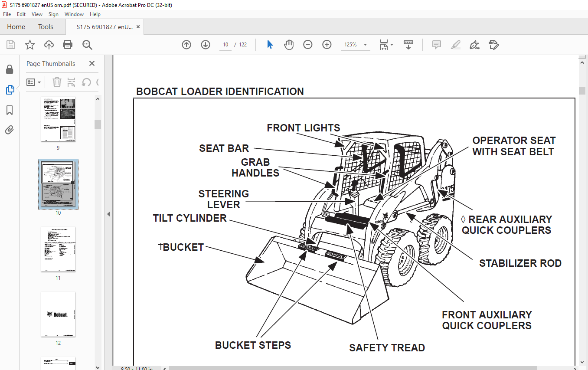The image size is (588, 370).
Task: Go to the next page arrow
Action: pos(206,45)
